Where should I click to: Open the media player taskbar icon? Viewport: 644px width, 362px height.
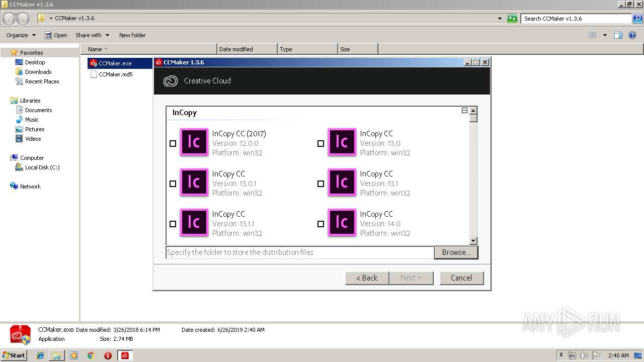74,355
